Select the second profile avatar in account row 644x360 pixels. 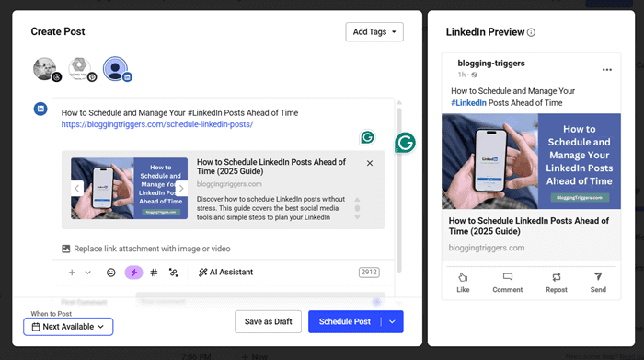coord(81,69)
